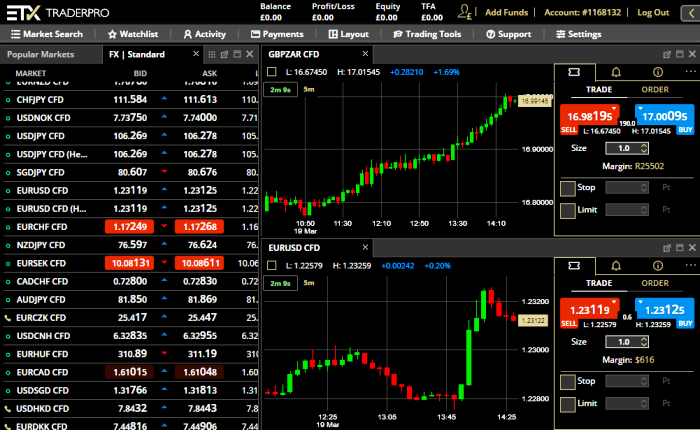
Task: Click the Stop points field for GBPZAR
Action: tap(627, 188)
